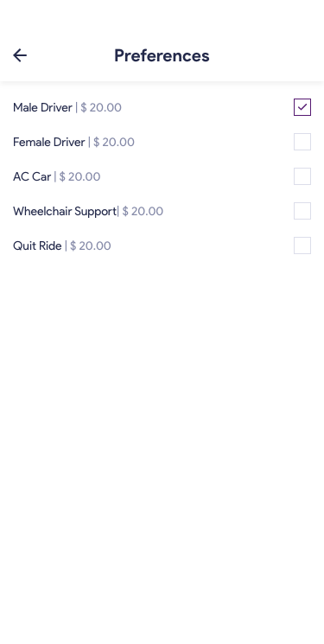324x644 pixels.
Task: Click the $ 20.00 price beside AC Car
Action: point(79,176)
